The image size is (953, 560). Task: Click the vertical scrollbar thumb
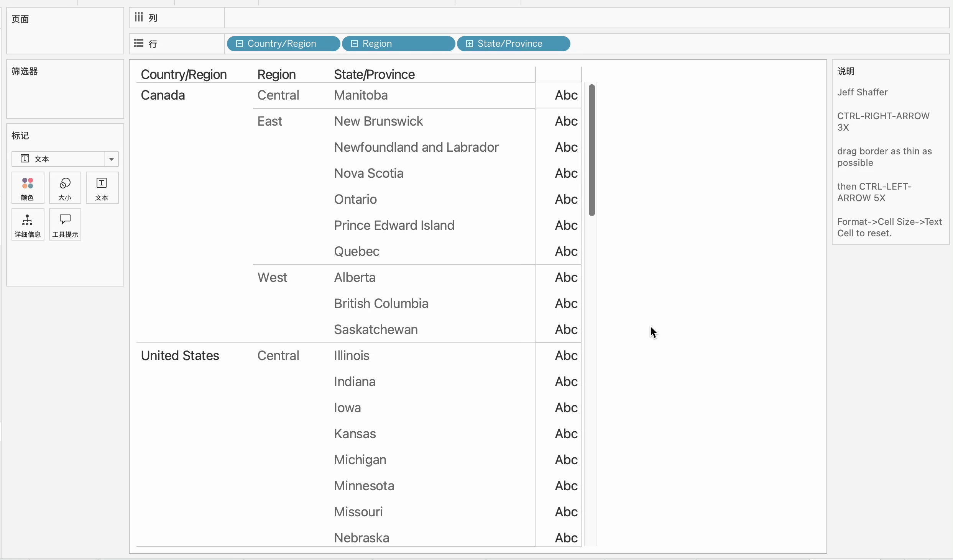[x=592, y=149]
